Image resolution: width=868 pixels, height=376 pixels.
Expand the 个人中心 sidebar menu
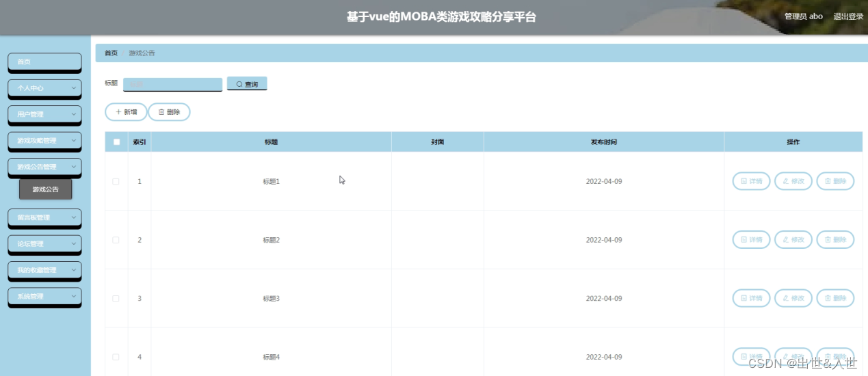point(44,88)
